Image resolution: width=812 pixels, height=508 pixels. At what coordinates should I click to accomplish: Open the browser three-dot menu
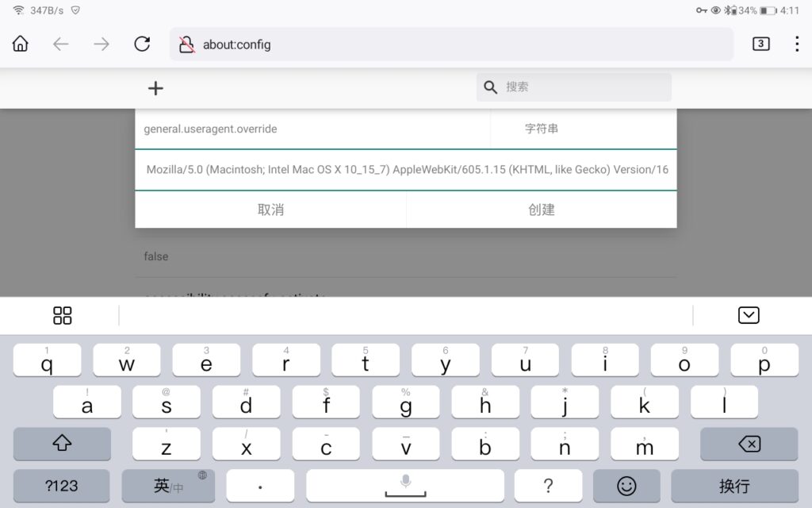[797, 44]
